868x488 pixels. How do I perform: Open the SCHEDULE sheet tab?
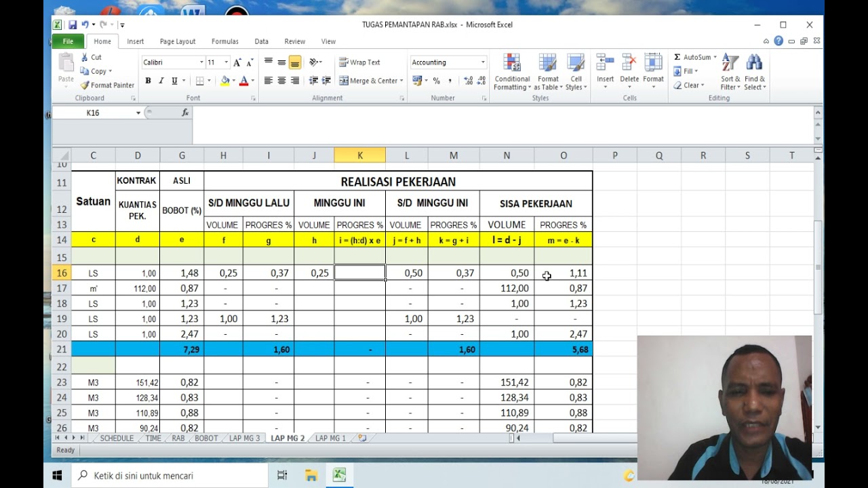(117, 439)
